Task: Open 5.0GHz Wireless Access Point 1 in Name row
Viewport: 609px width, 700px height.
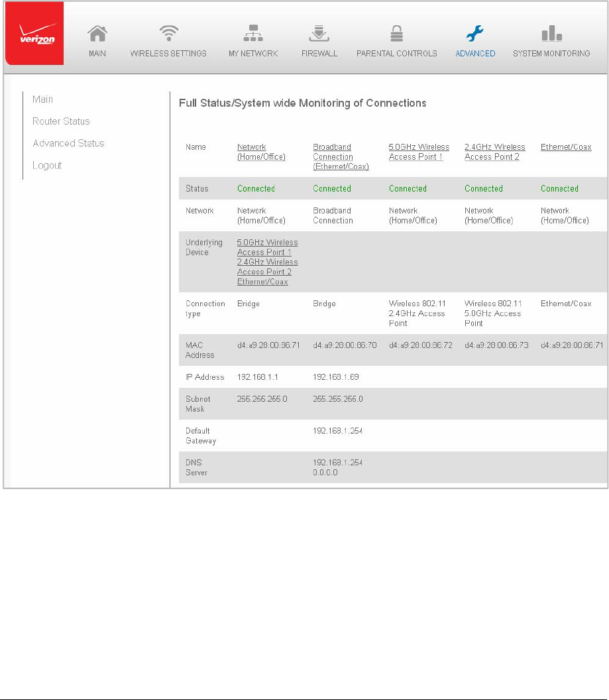Action: [x=419, y=152]
